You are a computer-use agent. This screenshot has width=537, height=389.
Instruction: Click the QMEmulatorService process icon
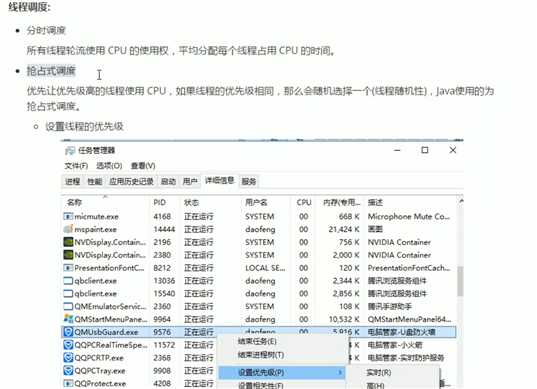(68, 306)
